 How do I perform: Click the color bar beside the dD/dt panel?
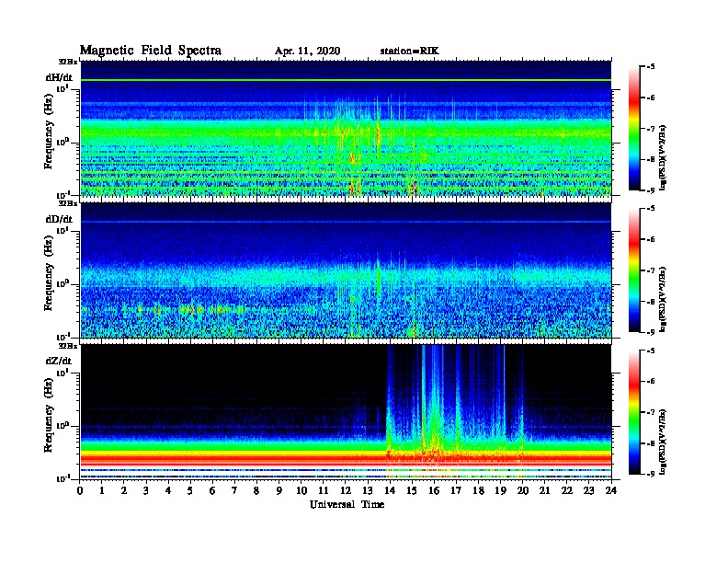[633, 270]
